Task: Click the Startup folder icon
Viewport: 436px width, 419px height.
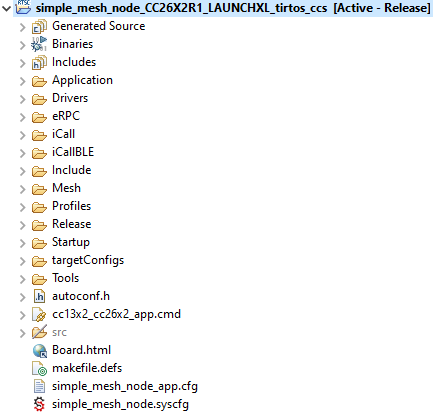Action: (39, 243)
